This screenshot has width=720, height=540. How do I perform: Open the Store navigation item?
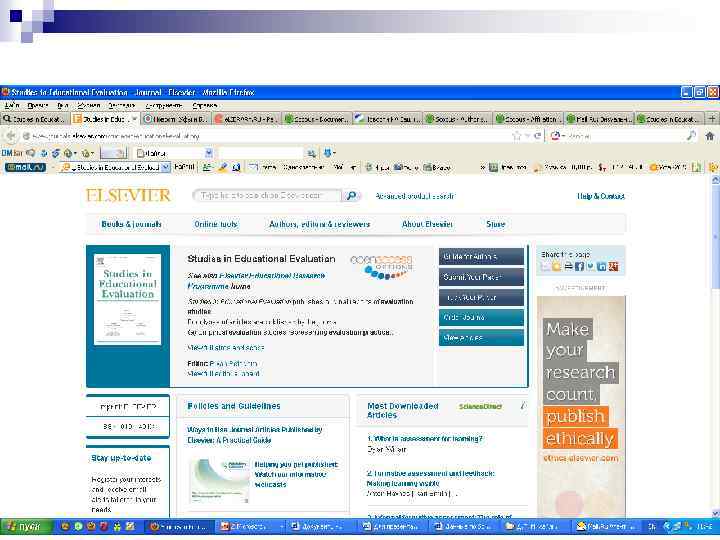coord(495,224)
